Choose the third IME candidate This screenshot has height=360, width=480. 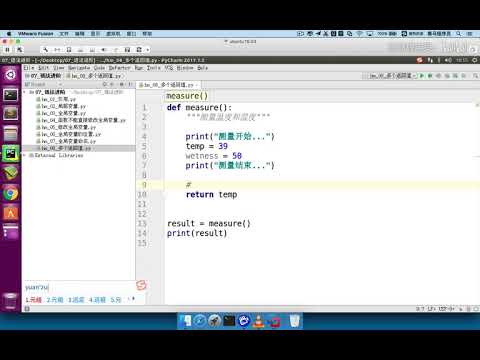coord(76,300)
